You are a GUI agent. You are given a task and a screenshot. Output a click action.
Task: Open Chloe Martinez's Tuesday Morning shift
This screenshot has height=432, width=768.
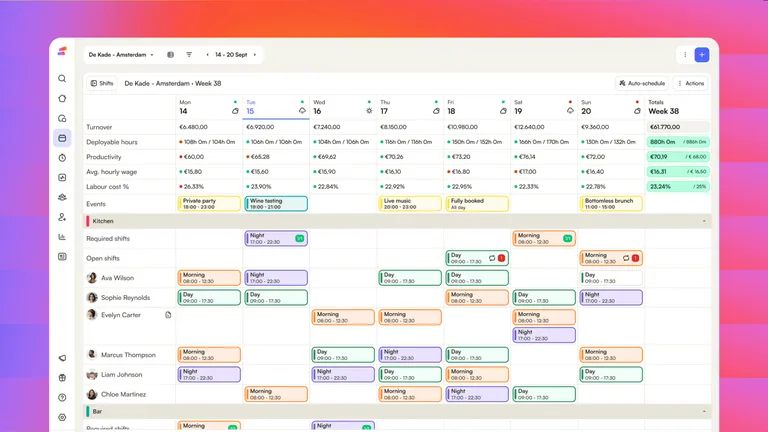tap(276, 394)
